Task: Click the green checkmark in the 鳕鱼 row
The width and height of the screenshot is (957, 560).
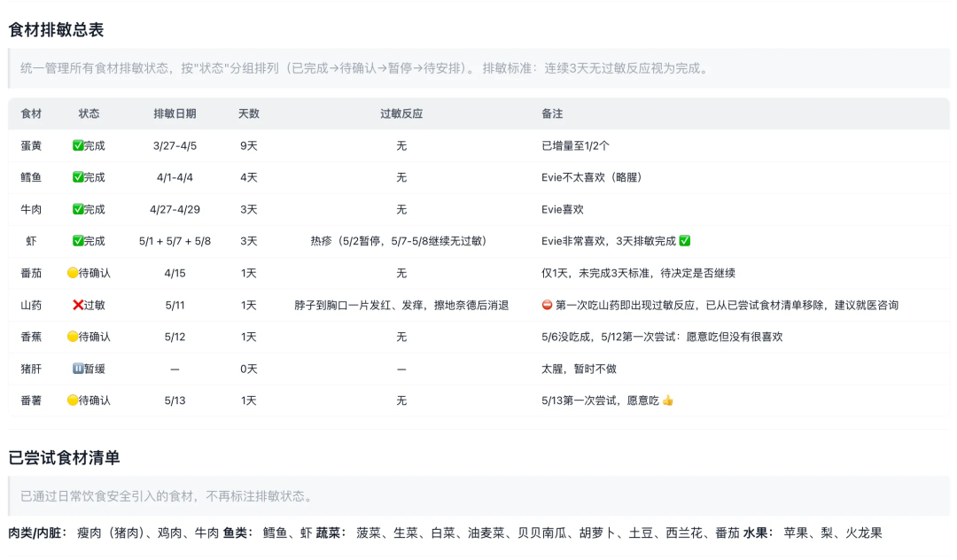Action: tap(77, 177)
